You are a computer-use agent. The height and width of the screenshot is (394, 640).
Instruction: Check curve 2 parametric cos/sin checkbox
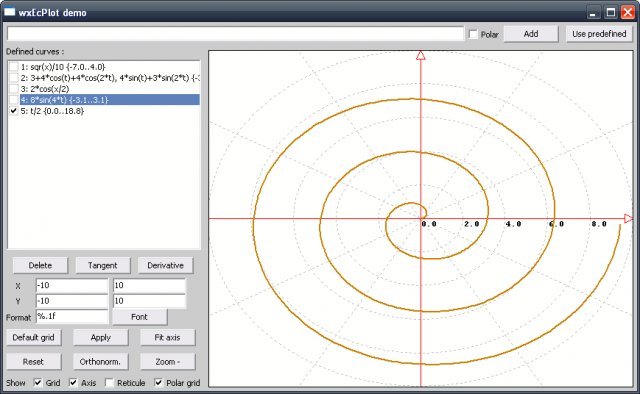tap(14, 78)
